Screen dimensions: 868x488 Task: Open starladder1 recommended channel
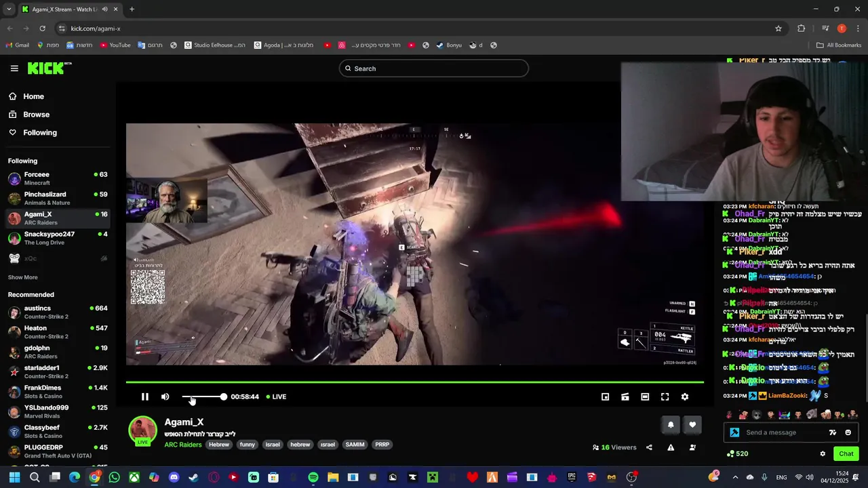click(x=58, y=371)
